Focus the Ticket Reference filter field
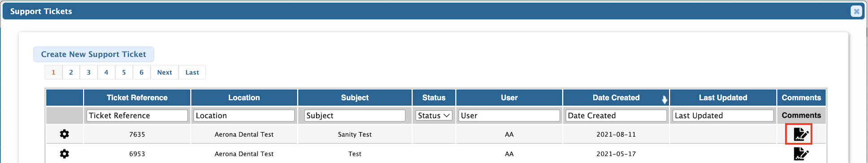 137,116
